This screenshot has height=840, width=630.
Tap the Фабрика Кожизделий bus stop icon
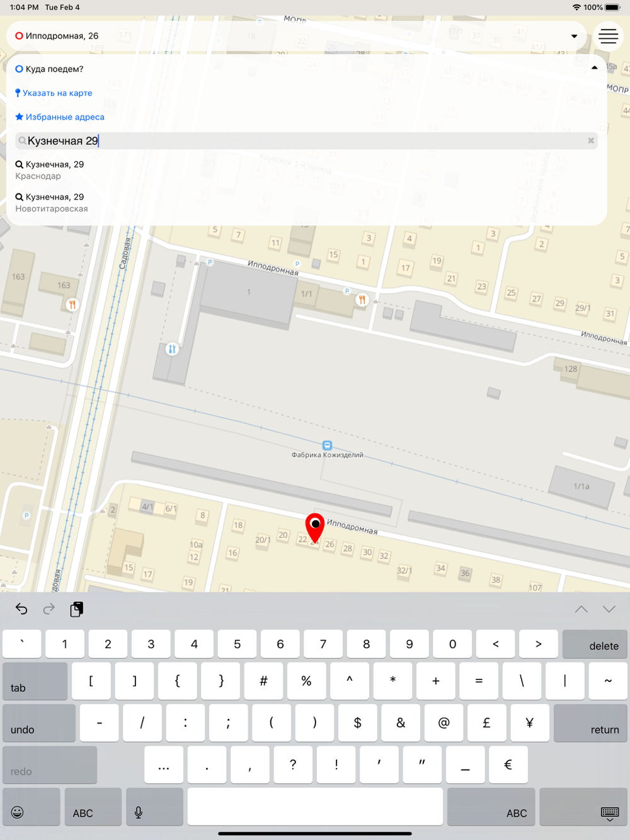(x=327, y=445)
